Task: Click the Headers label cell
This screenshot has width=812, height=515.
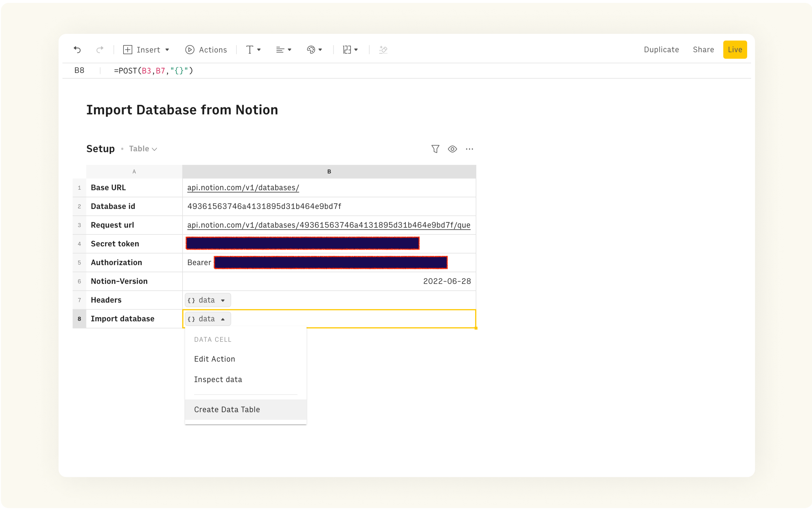Action: [x=134, y=300]
